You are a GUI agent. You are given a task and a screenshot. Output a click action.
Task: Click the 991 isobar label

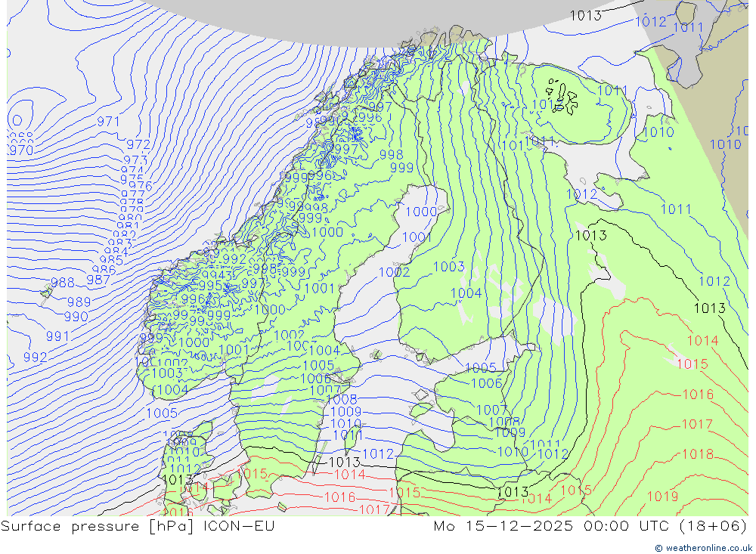pos(58,336)
